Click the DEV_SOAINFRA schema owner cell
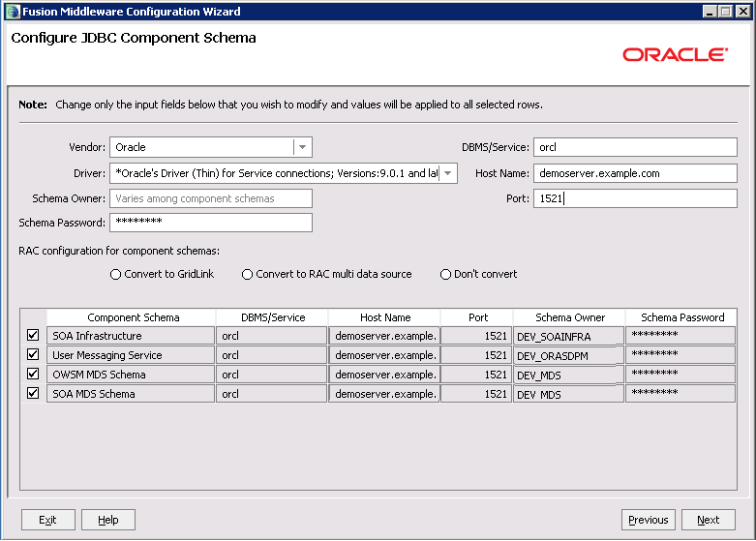The height and width of the screenshot is (541, 756). pyautogui.click(x=568, y=336)
